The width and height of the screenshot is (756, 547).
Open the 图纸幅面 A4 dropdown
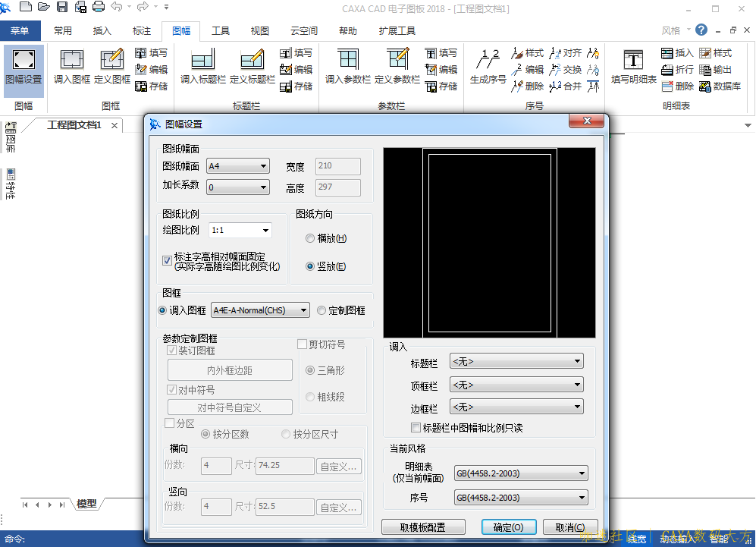click(x=238, y=166)
